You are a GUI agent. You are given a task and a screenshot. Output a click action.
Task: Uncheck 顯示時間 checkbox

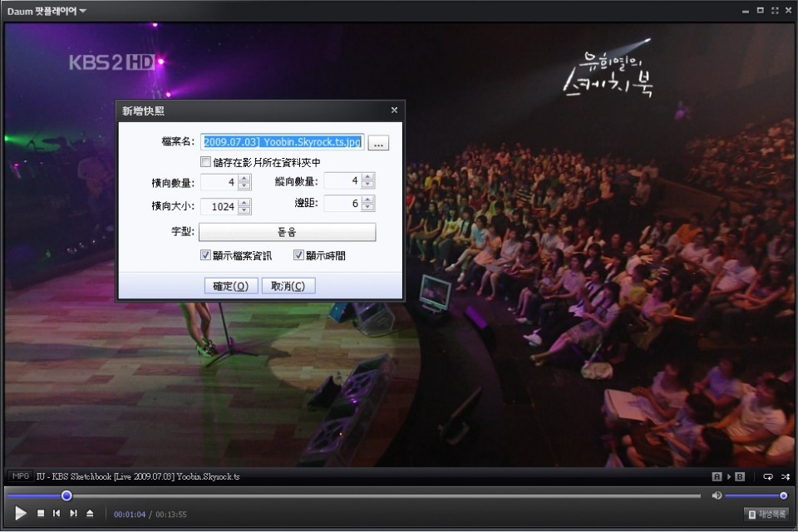(x=298, y=255)
